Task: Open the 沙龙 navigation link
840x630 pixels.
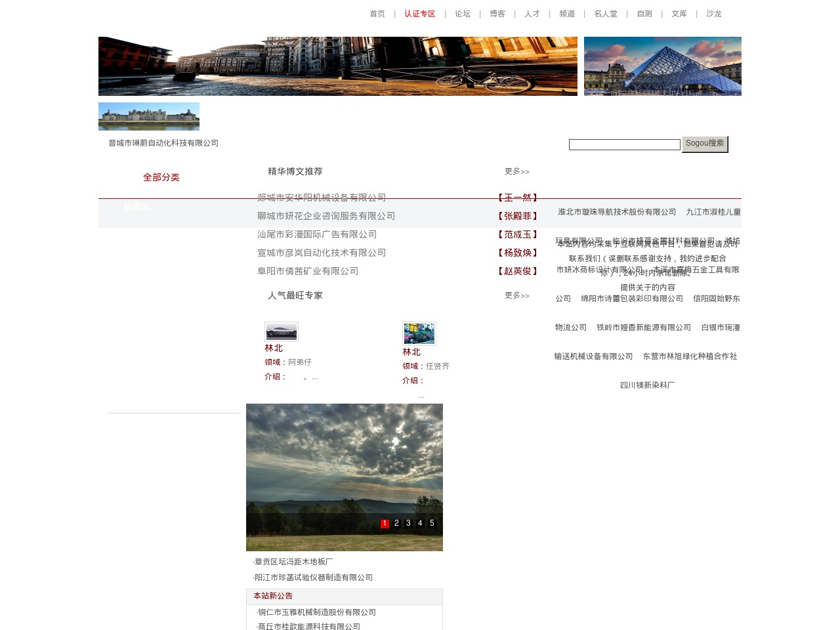Action: [714, 14]
